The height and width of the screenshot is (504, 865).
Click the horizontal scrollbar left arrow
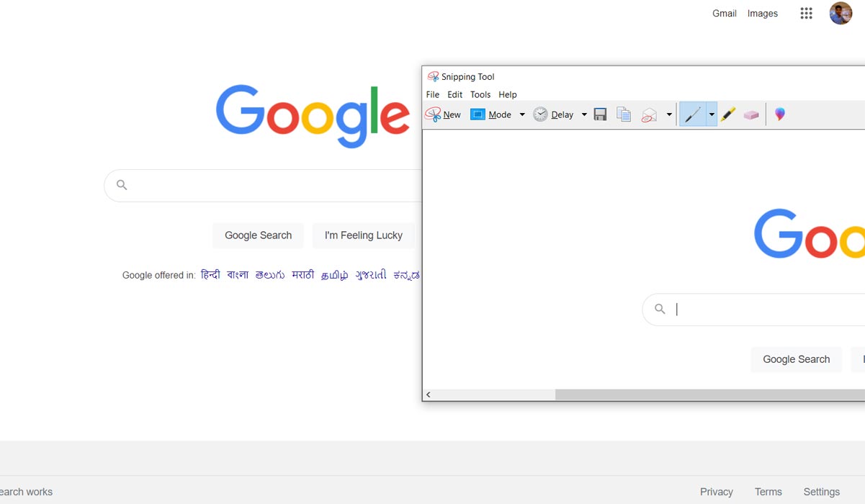click(x=429, y=395)
